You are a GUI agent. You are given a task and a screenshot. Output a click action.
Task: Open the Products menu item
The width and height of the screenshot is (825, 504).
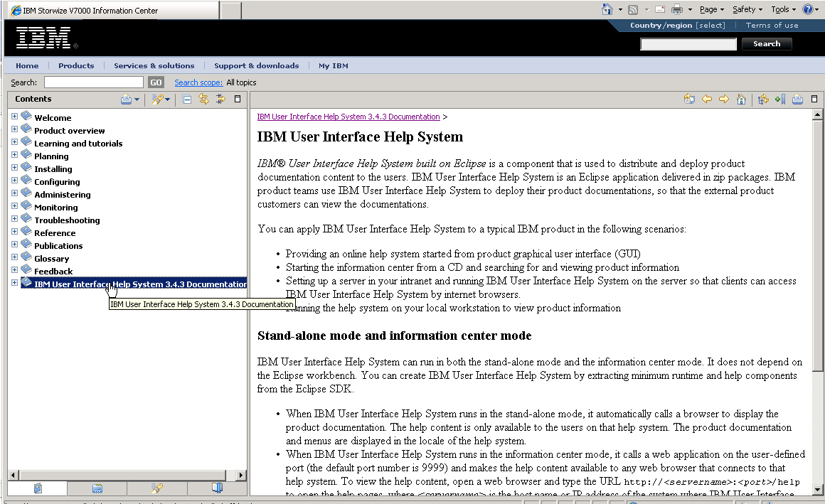click(x=76, y=66)
